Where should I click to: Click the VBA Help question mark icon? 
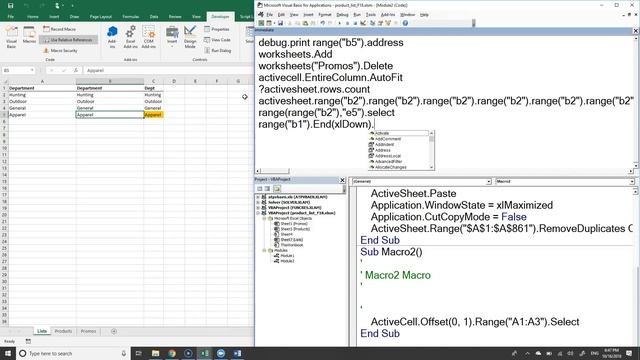[x=405, y=23]
